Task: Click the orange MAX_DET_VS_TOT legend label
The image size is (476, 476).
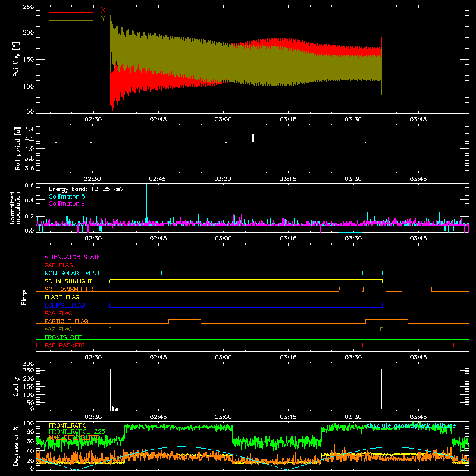Action: point(74,437)
